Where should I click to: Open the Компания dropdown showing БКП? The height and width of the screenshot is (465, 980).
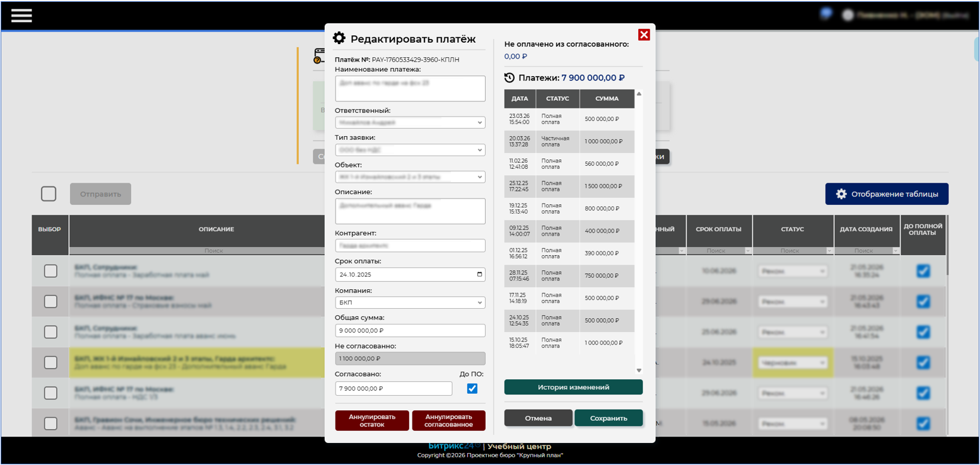[410, 302]
